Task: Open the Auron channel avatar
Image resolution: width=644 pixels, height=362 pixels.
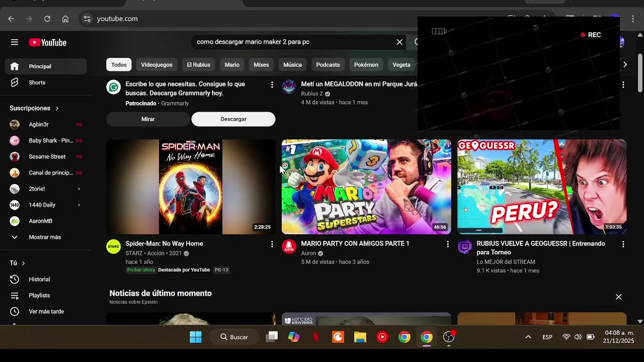Action: tap(289, 247)
